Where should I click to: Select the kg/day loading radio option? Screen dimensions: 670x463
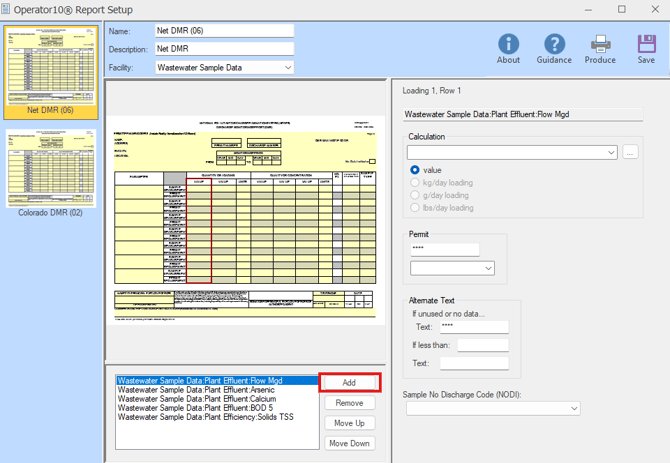coord(416,183)
